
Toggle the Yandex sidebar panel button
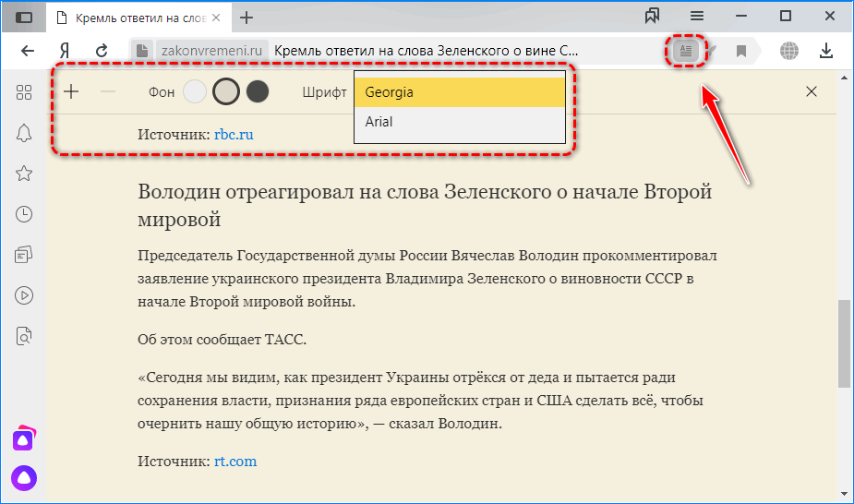23,18
